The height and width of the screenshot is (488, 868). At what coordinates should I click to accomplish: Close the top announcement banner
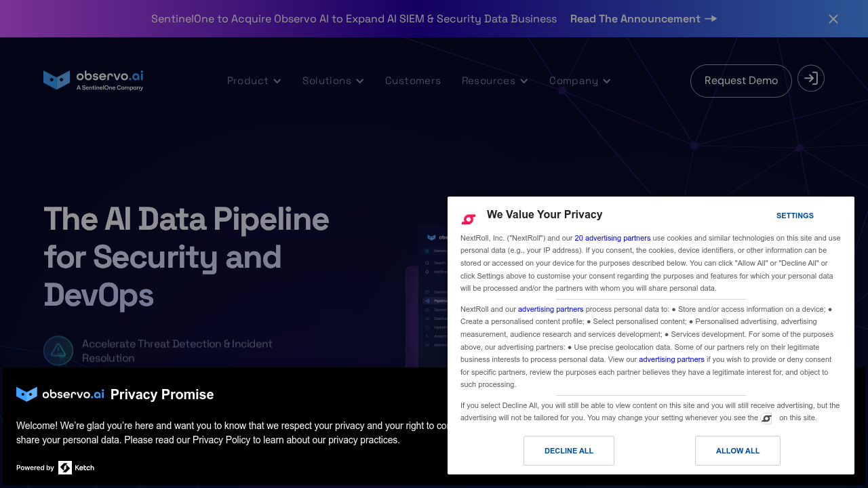coord(833,19)
